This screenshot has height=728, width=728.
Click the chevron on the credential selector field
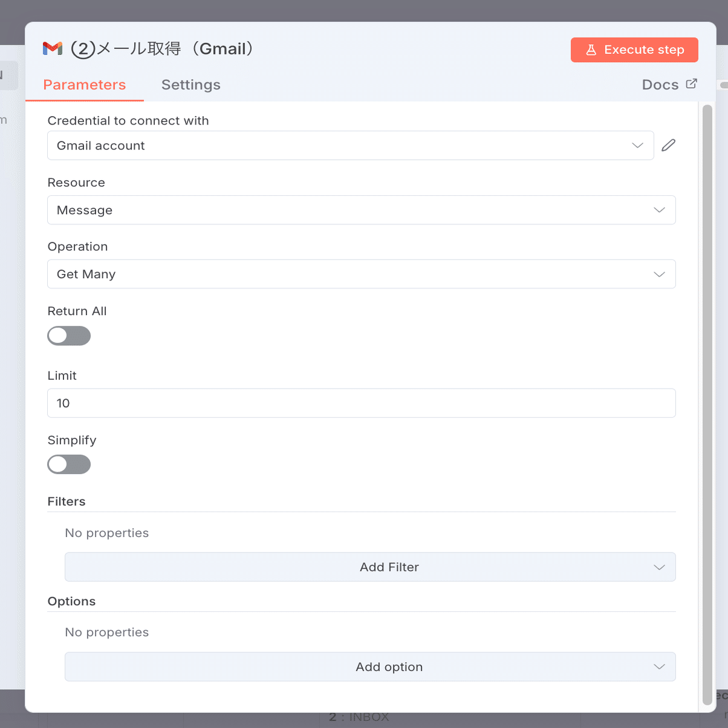coord(637,145)
